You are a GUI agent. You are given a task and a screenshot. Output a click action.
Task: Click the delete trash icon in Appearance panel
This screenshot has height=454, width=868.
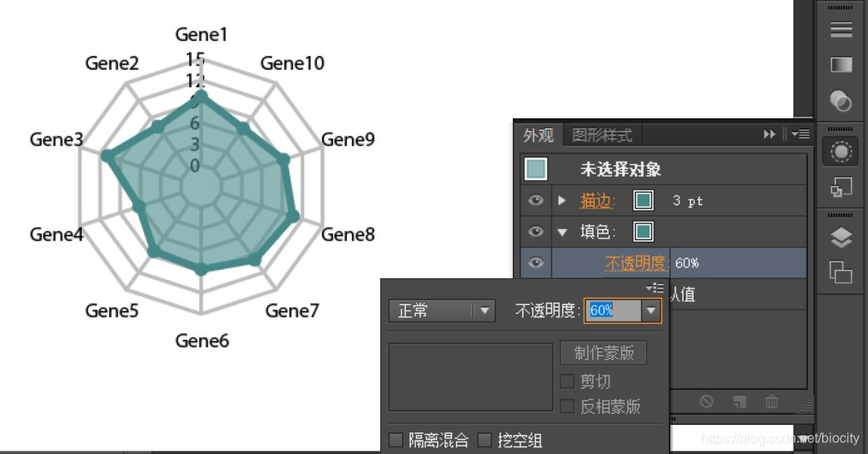772,402
